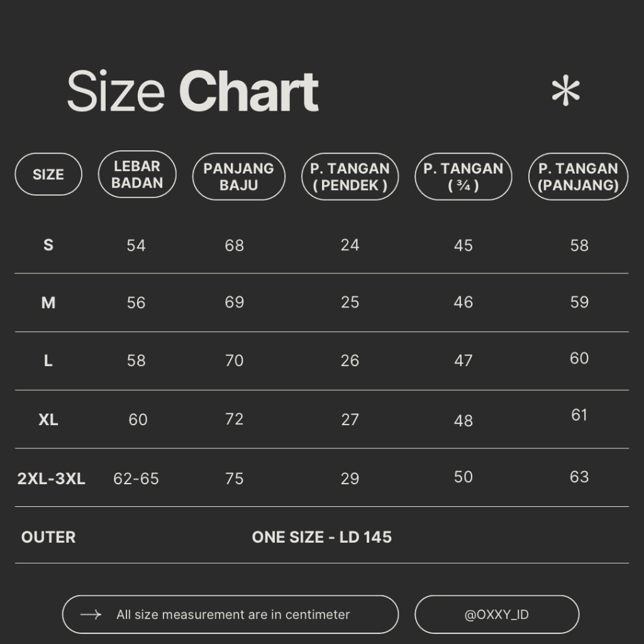This screenshot has width=644, height=644.
Task: Click the P. TANGAN (¾) header
Action: (x=464, y=177)
